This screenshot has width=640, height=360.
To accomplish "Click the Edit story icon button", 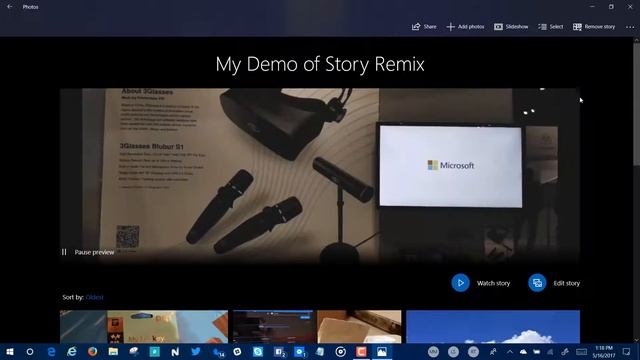I will coord(537,283).
